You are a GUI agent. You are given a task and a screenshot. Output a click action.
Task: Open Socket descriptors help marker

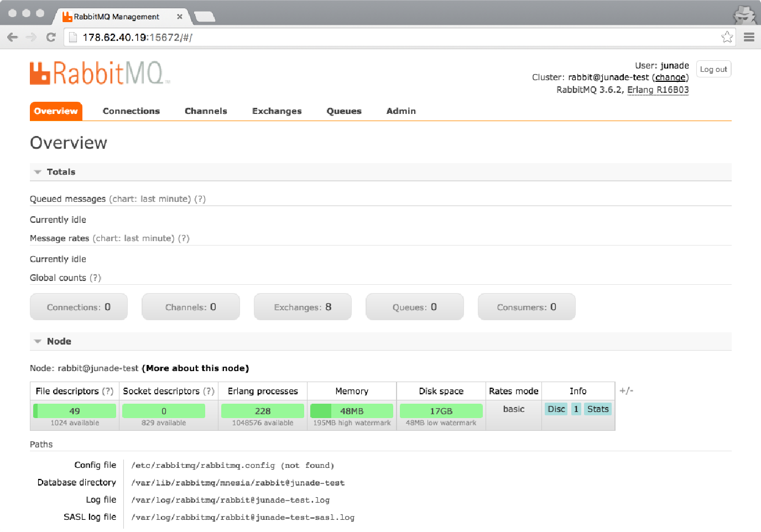point(209,391)
